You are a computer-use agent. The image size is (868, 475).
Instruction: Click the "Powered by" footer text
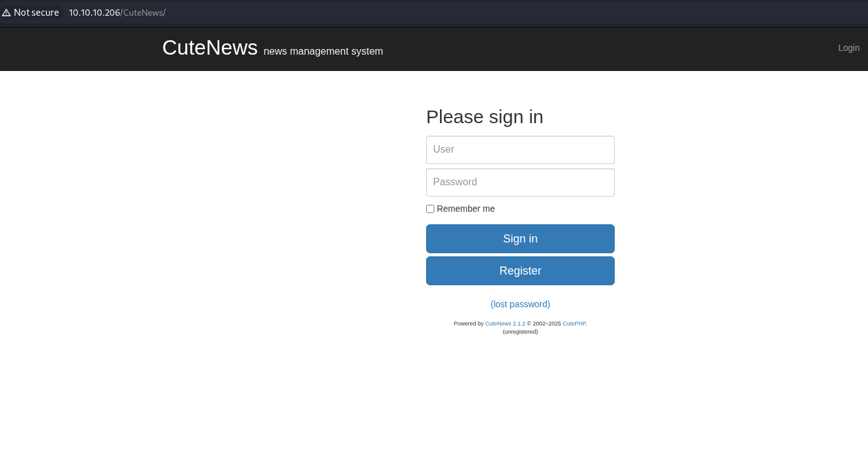point(468,324)
